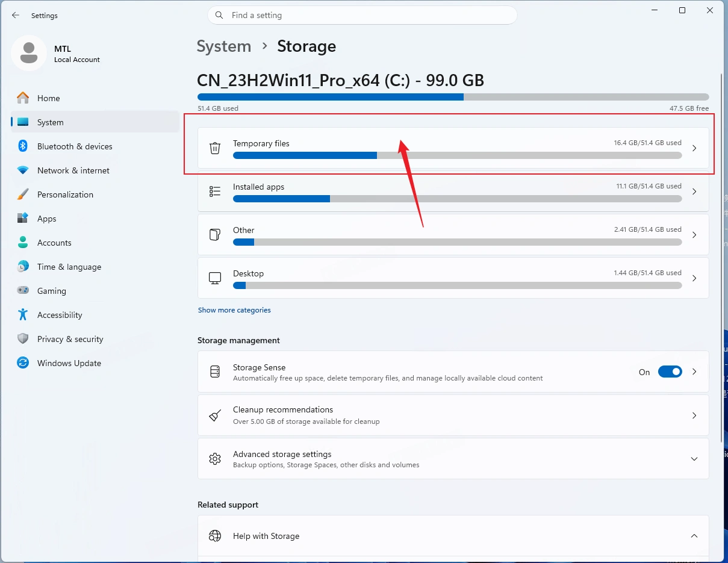
Task: Open Installed apps via its chevron
Action: coord(694,191)
